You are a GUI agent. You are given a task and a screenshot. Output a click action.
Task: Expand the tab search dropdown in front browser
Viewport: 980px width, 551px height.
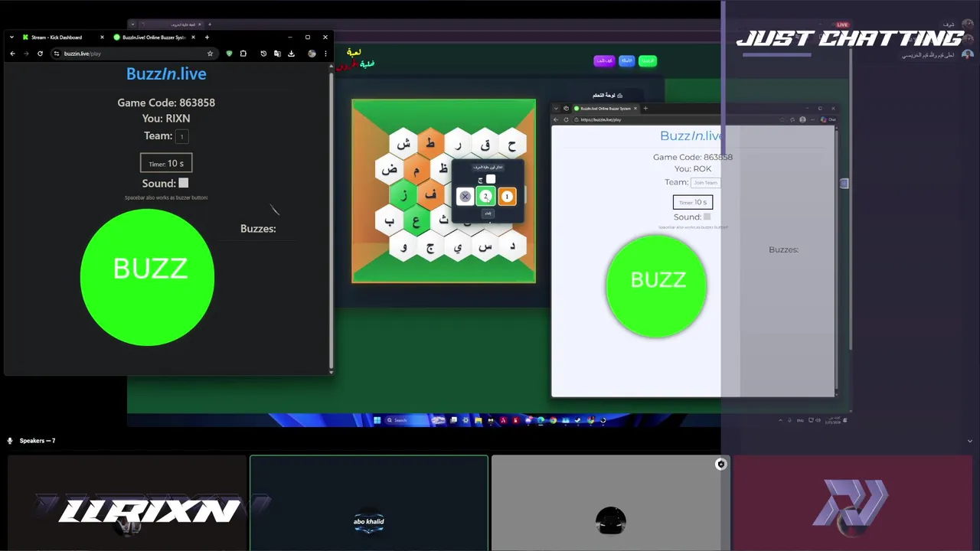pos(11,37)
